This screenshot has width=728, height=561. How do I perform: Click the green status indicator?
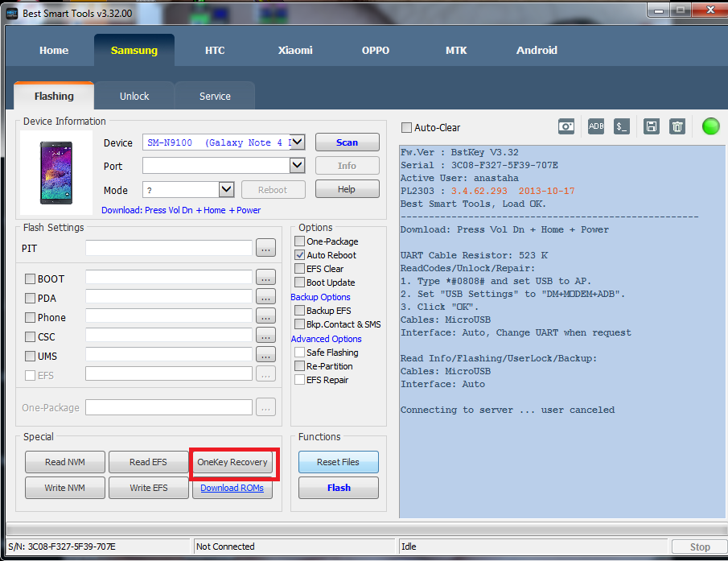[710, 126]
